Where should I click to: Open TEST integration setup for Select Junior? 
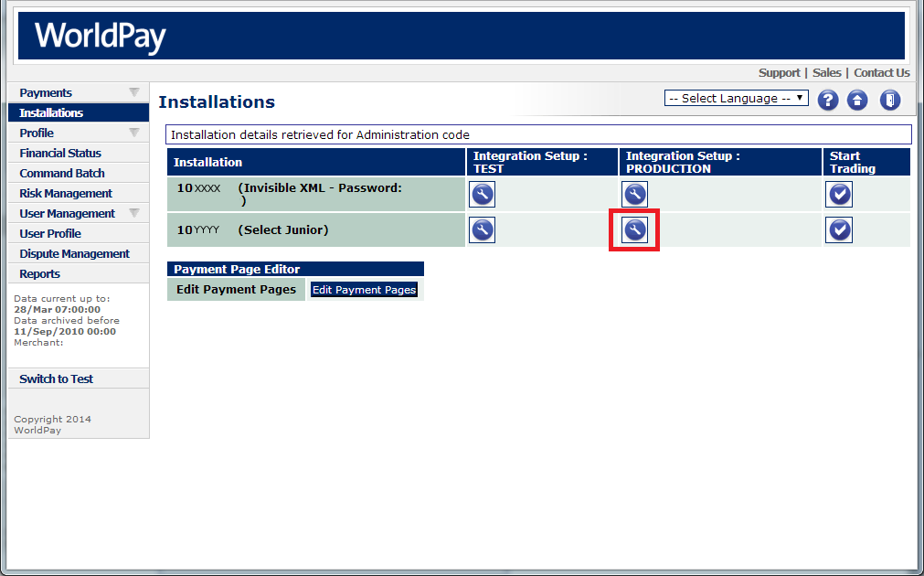click(x=482, y=229)
